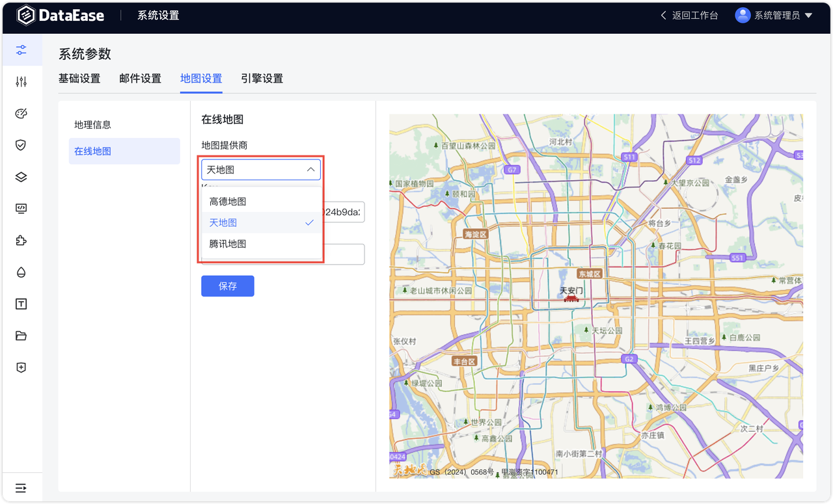Viewport: 833px width, 504px height.
Task: Click the S51 highway badge on map
Action: [737, 258]
